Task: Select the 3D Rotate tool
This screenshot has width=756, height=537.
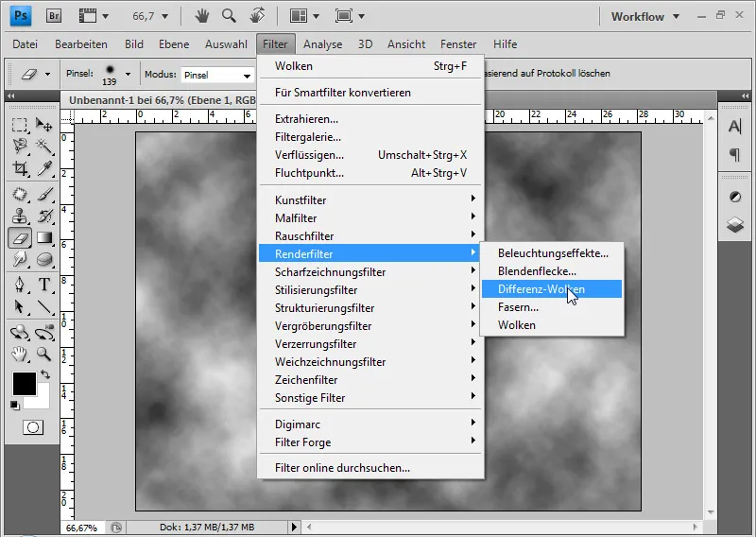Action: tap(19, 333)
